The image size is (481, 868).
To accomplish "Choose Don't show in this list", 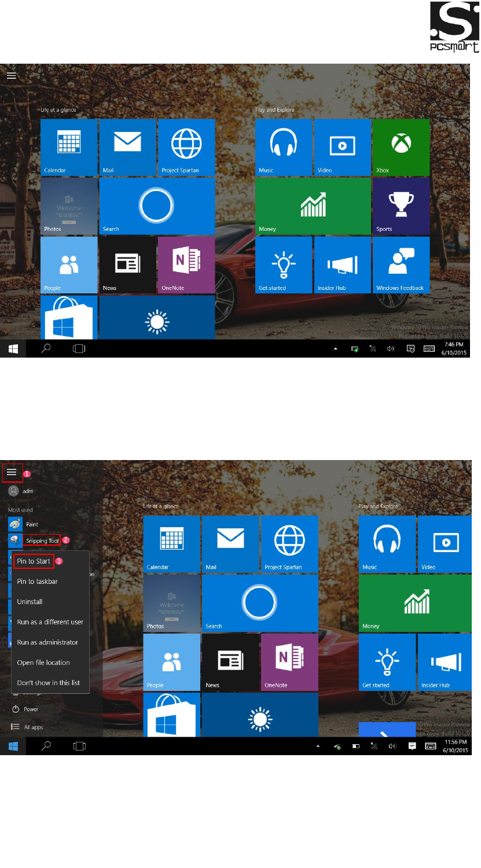I will pyautogui.click(x=50, y=683).
